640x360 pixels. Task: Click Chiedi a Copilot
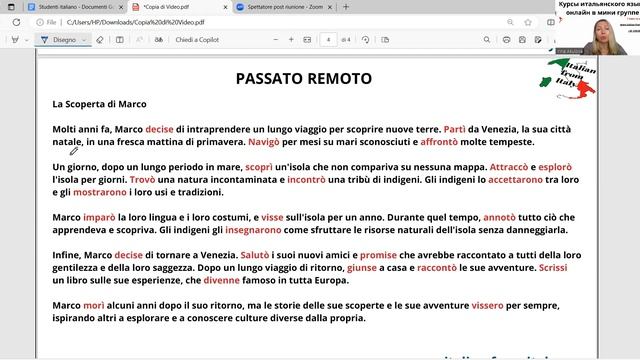click(x=197, y=40)
